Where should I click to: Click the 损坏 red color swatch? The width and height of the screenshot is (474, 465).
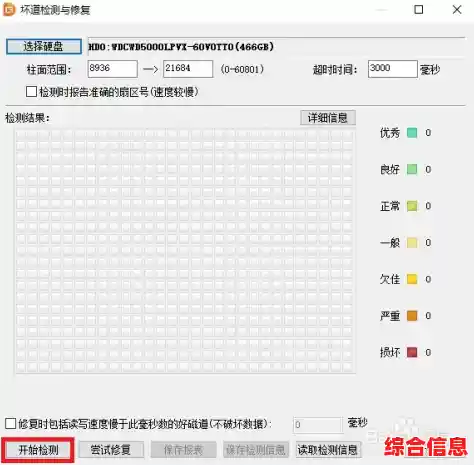(412, 352)
